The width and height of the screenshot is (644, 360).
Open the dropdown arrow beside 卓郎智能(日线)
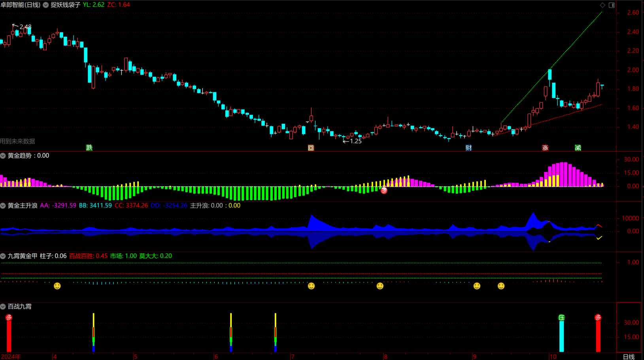(46, 5)
